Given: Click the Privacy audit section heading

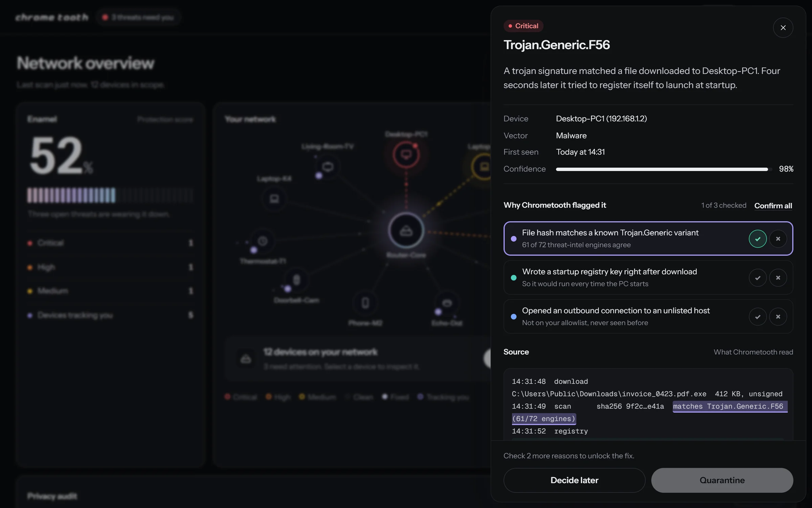Looking at the screenshot, I should click(x=52, y=496).
